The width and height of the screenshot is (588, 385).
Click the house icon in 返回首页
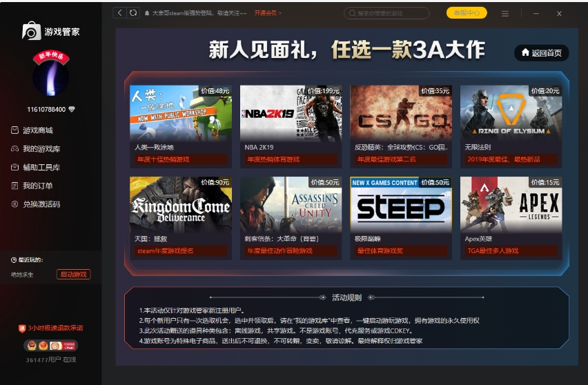point(525,52)
